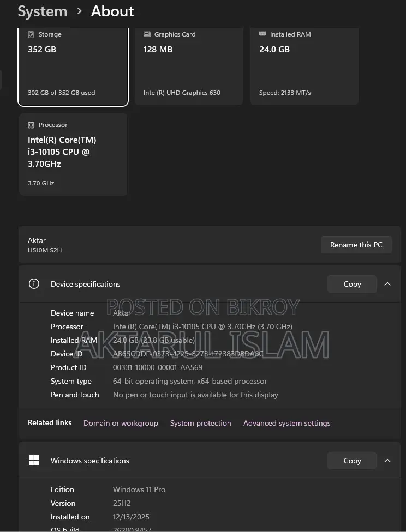Select the Processor value in Device specifications
406x532 pixels.
pyautogui.click(x=202, y=327)
